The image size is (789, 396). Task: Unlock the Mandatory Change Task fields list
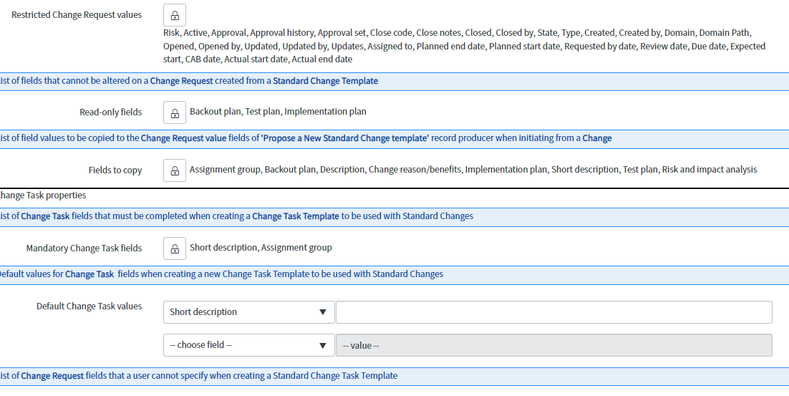(175, 249)
